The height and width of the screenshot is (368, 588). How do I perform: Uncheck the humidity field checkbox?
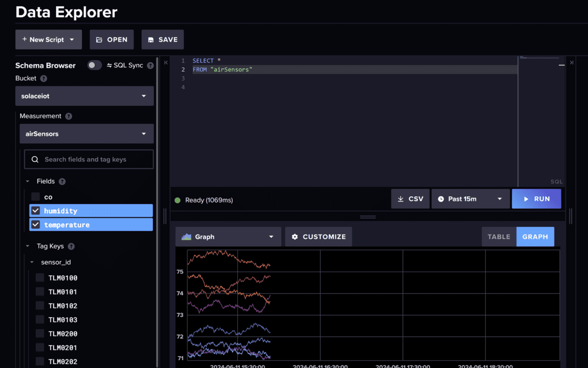point(36,211)
